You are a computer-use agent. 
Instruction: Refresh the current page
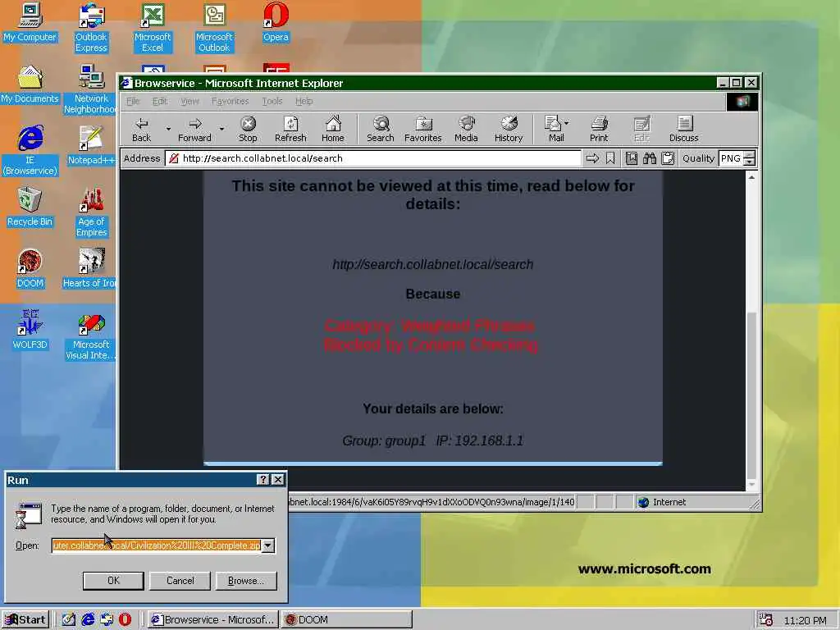[x=290, y=129]
